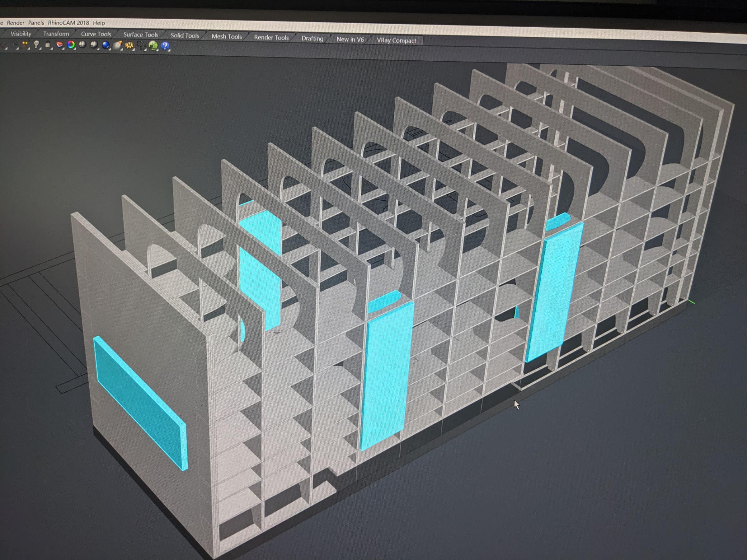Viewport: 747px width, 560px height.
Task: Switch to the Curve Tools tab
Action: click(x=96, y=34)
